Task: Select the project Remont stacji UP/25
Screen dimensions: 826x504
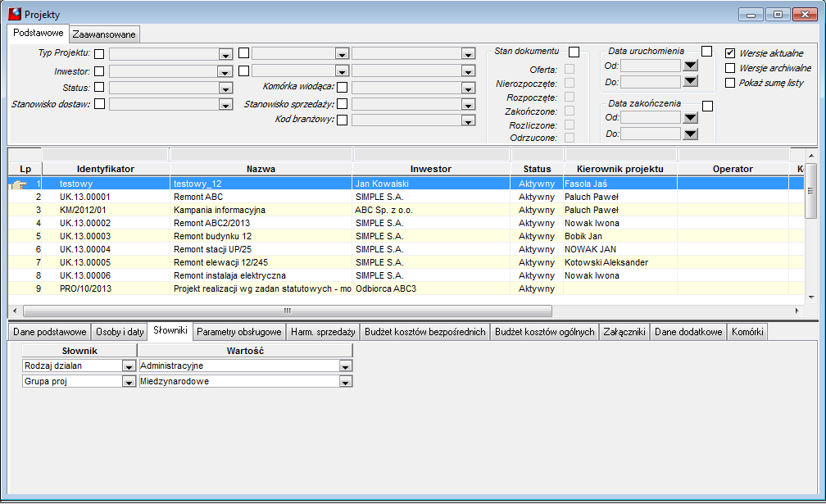Action: click(406, 250)
